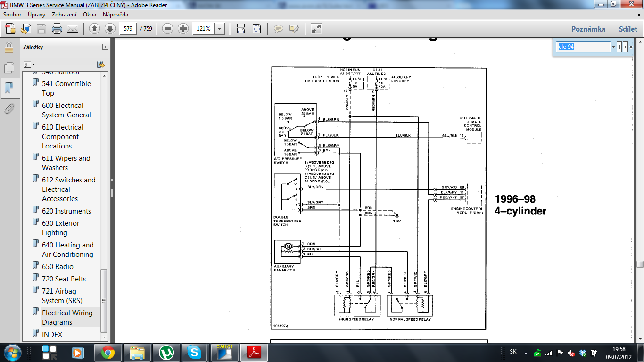Image resolution: width=644 pixels, height=362 pixels.
Task: Enter full-screen read mode
Action: coord(316,29)
